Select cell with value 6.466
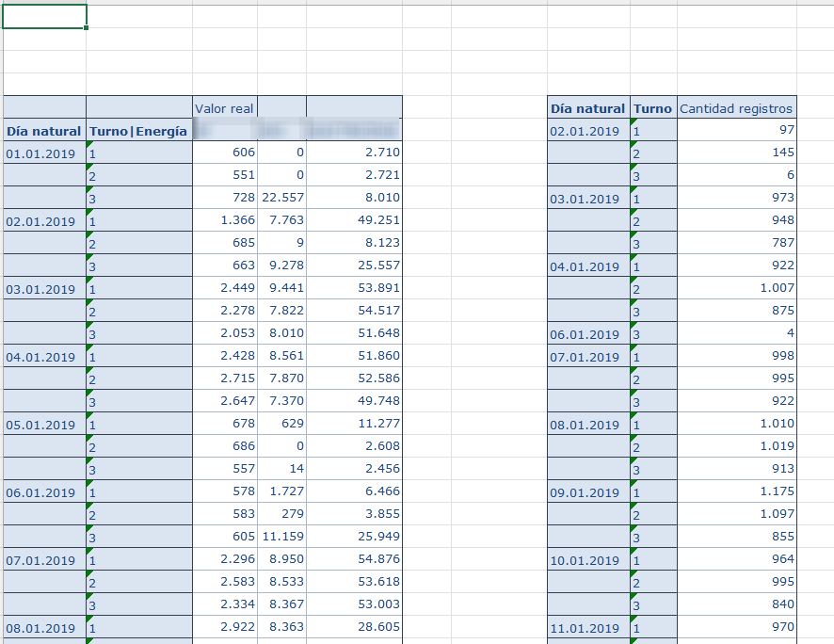Viewport: 834px width, 644px height. 354,491
